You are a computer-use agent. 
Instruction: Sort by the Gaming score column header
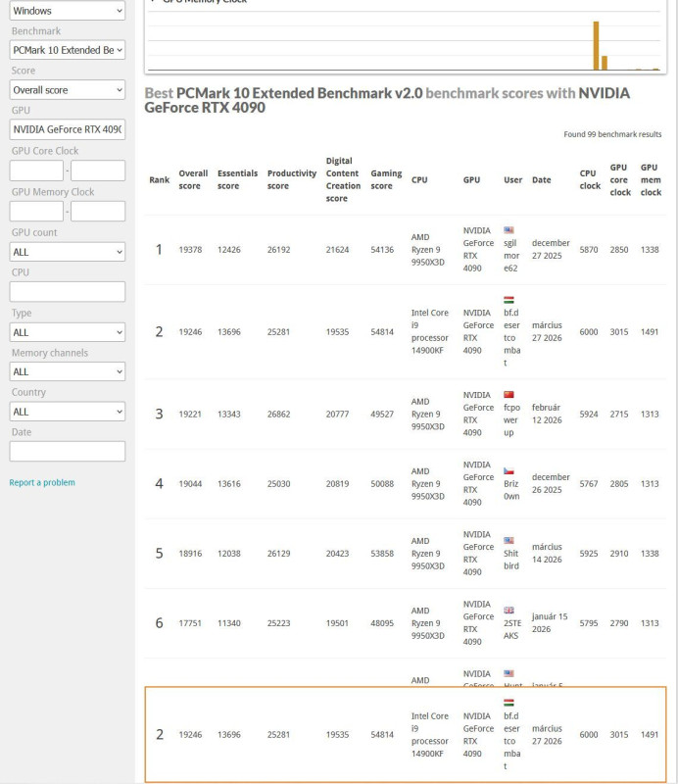click(386, 179)
